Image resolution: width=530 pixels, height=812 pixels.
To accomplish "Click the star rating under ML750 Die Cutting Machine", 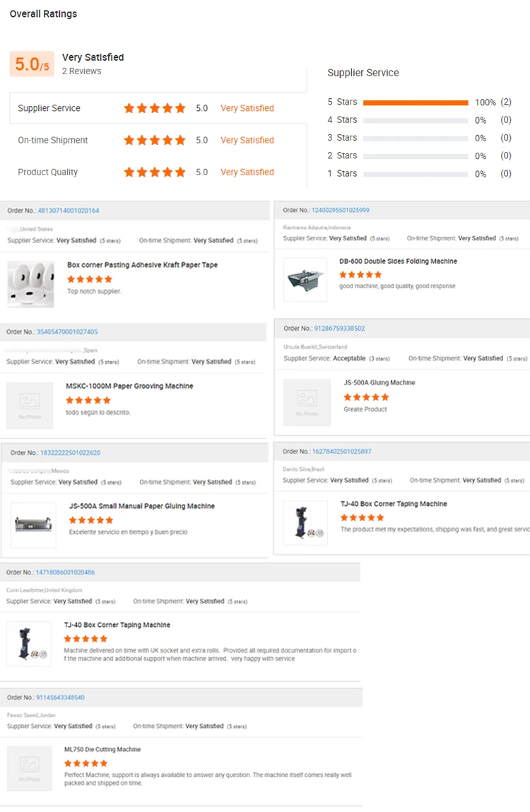I will click(86, 763).
